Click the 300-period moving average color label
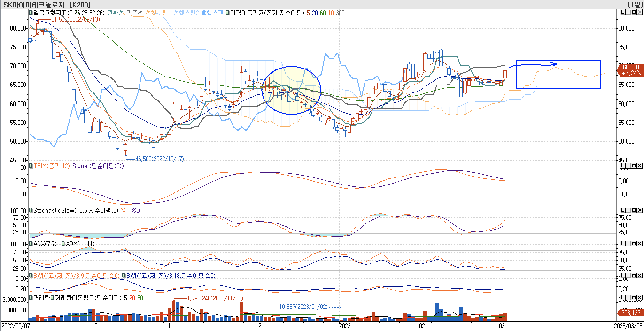Image resolution: width=644 pixels, height=331 pixels. tap(340, 13)
